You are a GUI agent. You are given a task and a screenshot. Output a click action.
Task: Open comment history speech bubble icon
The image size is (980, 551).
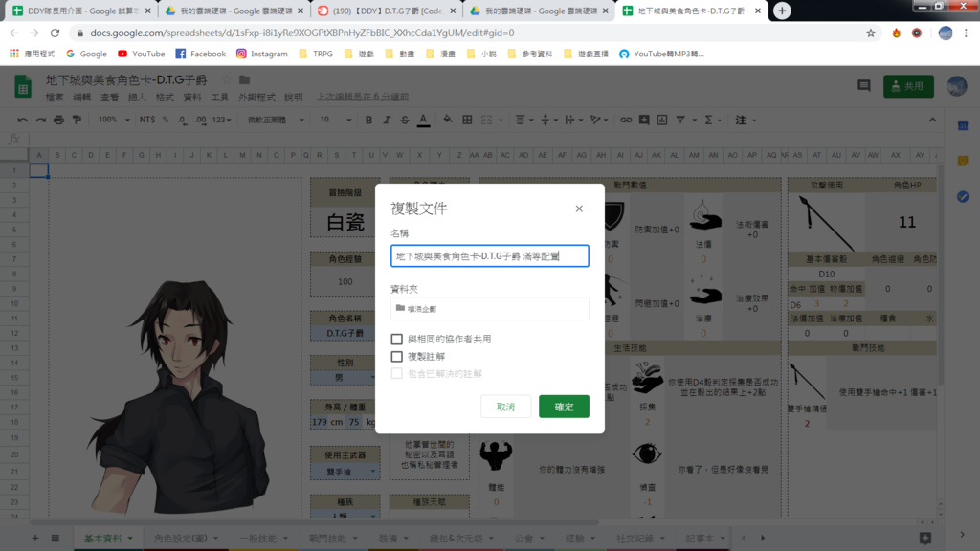(864, 86)
